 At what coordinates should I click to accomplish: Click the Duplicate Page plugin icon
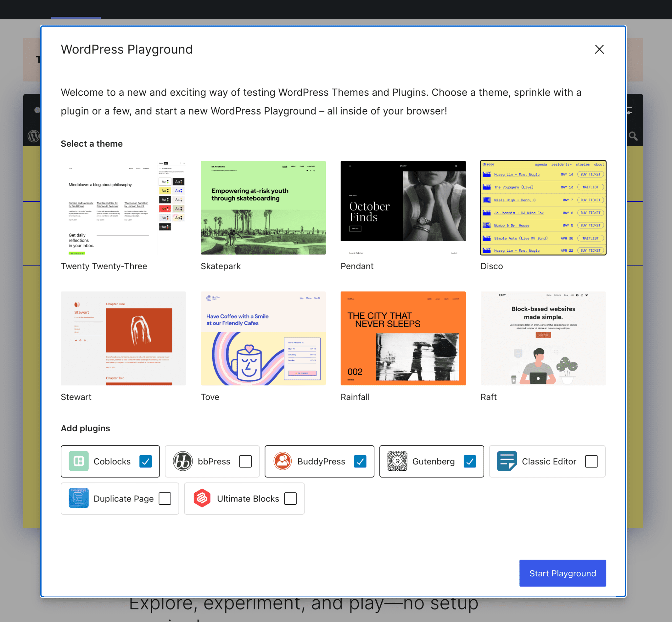78,498
